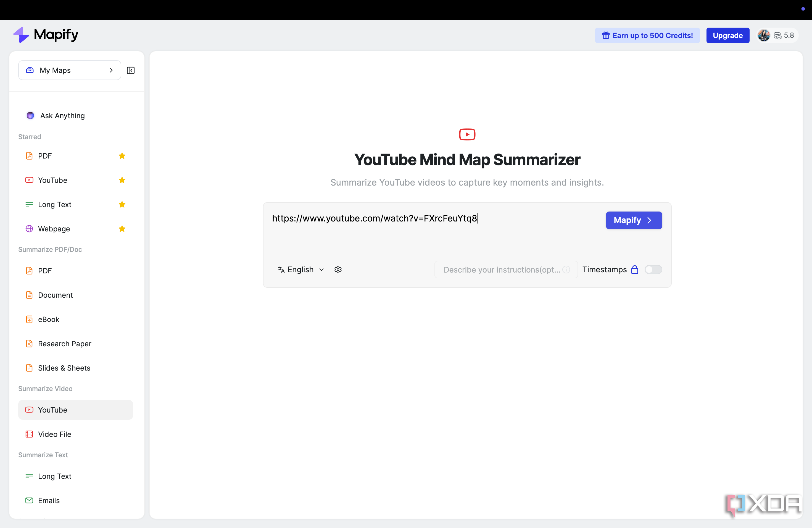Open Ask Anything
This screenshot has height=528, width=812.
(x=75, y=116)
